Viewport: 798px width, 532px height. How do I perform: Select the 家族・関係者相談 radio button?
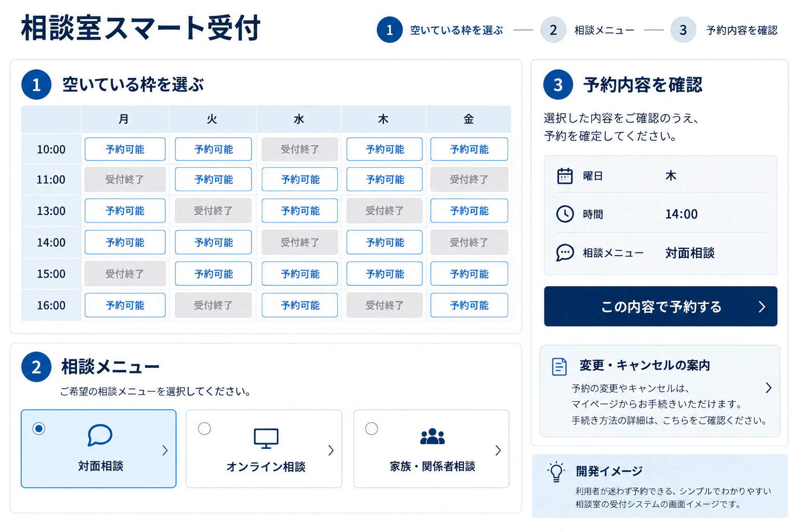pos(371,429)
